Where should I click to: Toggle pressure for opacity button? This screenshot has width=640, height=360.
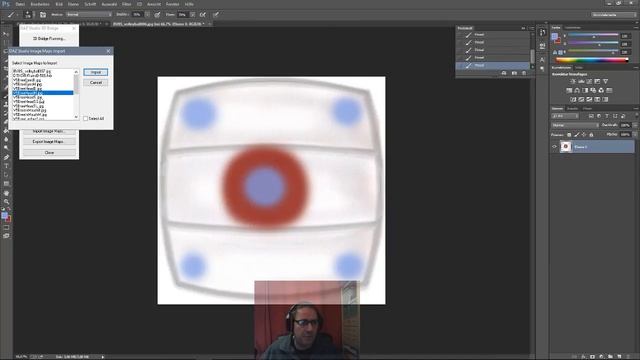(x=157, y=15)
